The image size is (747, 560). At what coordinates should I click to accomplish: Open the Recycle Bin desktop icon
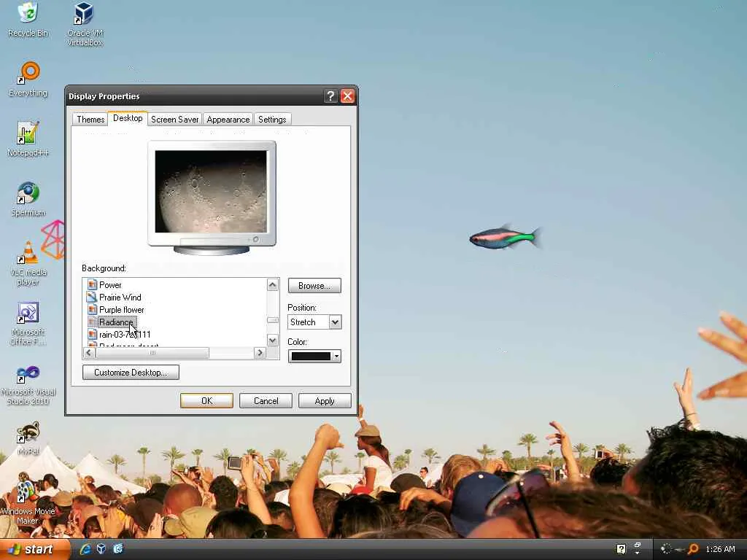point(28,20)
